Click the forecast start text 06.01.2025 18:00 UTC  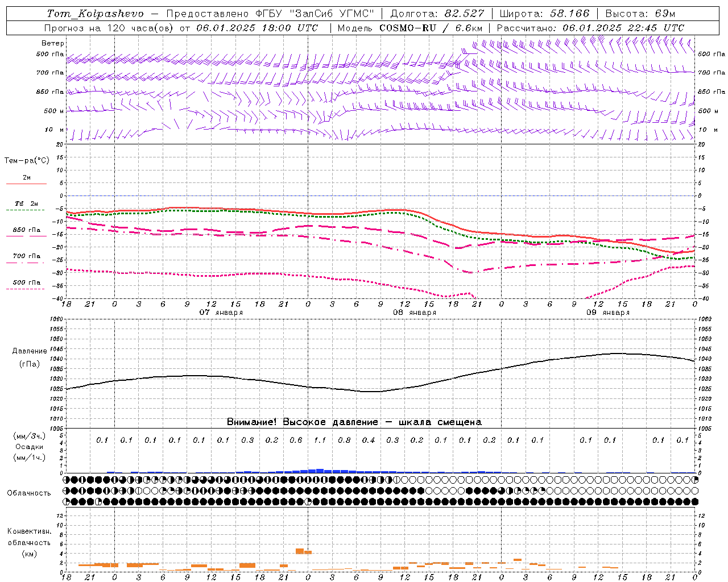pos(257,28)
